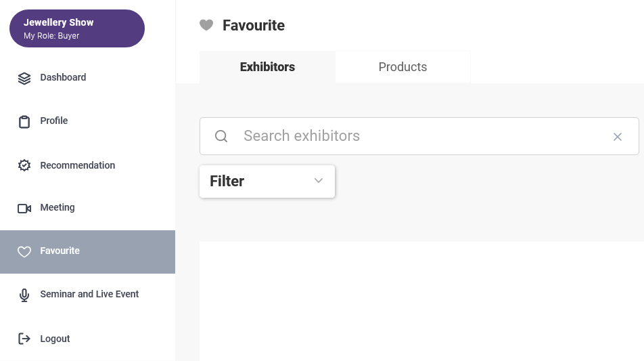Click the Recommendation badge icon
This screenshot has height=361, width=644.
click(x=24, y=165)
